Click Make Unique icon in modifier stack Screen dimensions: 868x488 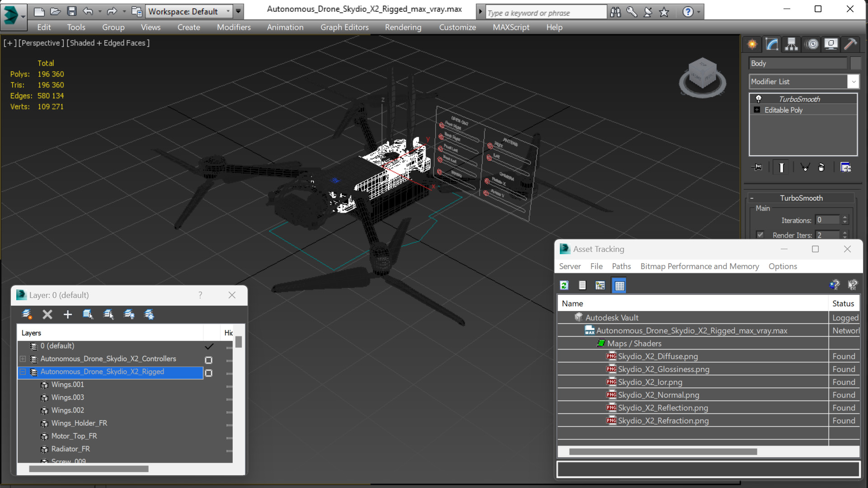point(805,167)
